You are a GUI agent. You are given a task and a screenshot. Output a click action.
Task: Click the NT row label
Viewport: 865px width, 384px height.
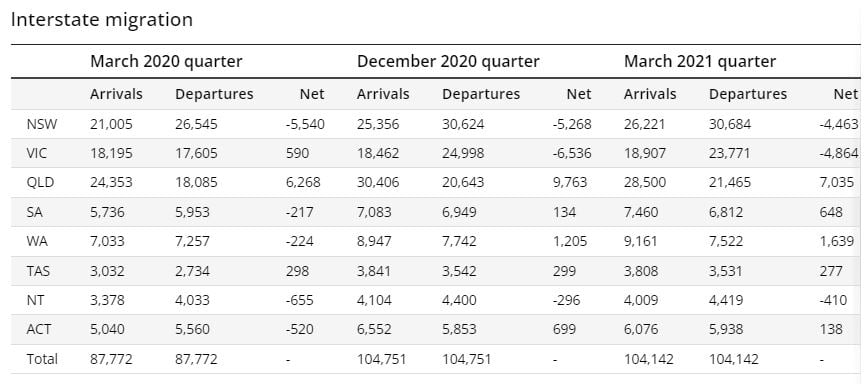[x=34, y=300]
